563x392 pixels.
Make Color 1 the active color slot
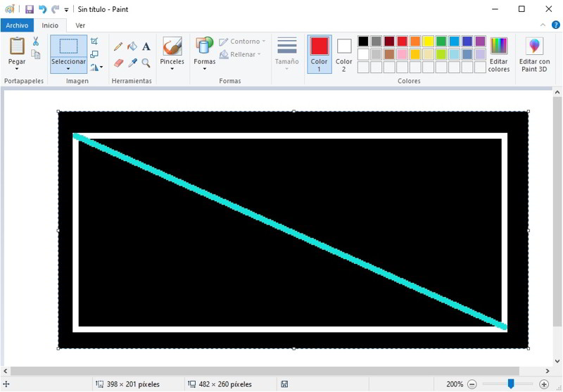click(320, 54)
